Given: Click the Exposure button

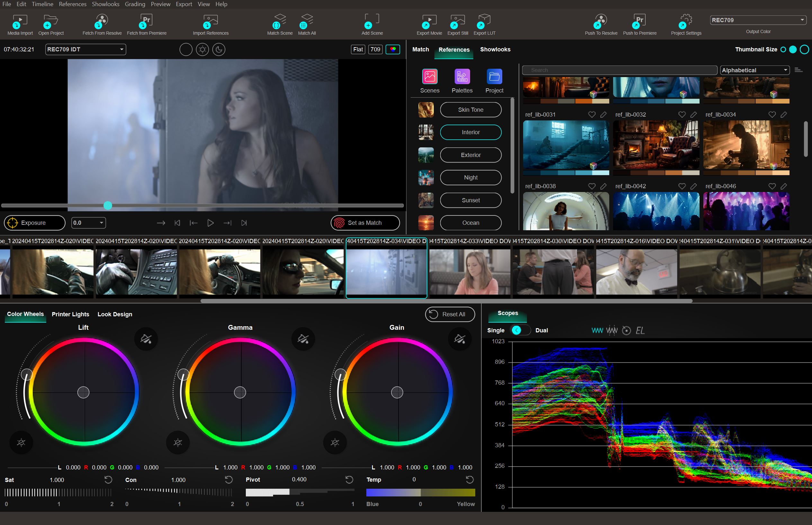Looking at the screenshot, I should point(34,223).
